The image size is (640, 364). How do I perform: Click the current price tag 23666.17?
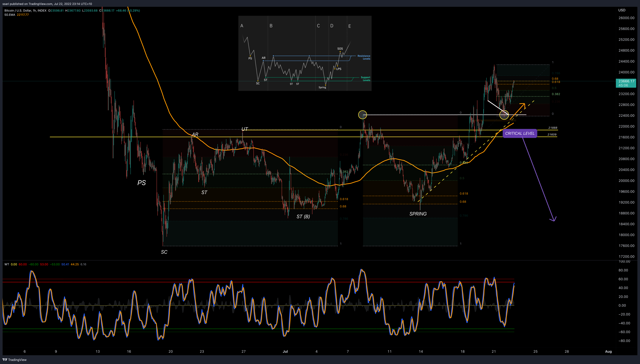tap(626, 83)
